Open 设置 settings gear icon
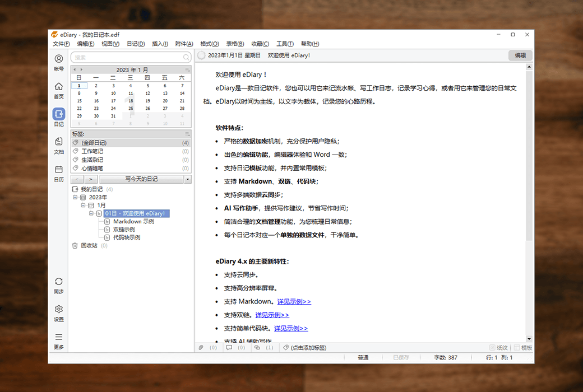Image resolution: width=583 pixels, height=392 pixels. 59,309
